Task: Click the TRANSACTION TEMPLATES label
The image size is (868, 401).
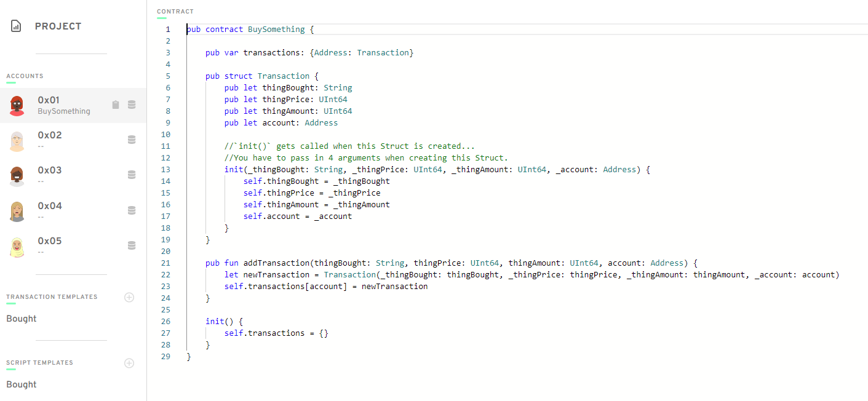Action: (x=52, y=297)
